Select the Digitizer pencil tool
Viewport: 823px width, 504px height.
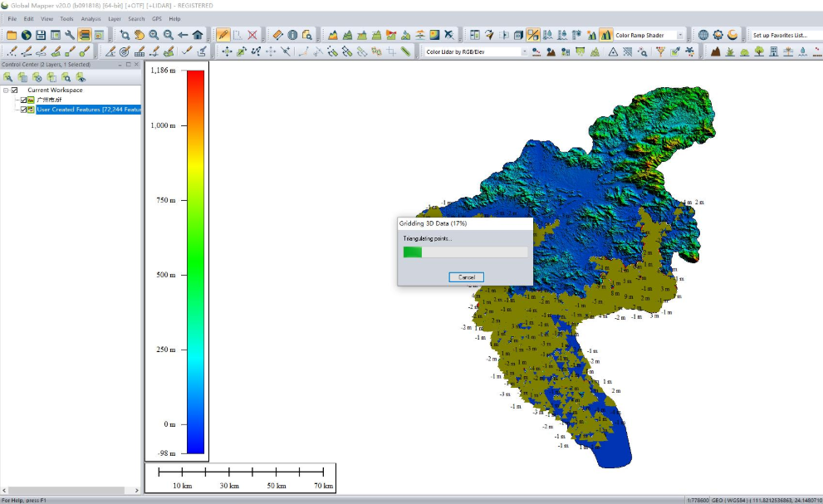click(223, 35)
